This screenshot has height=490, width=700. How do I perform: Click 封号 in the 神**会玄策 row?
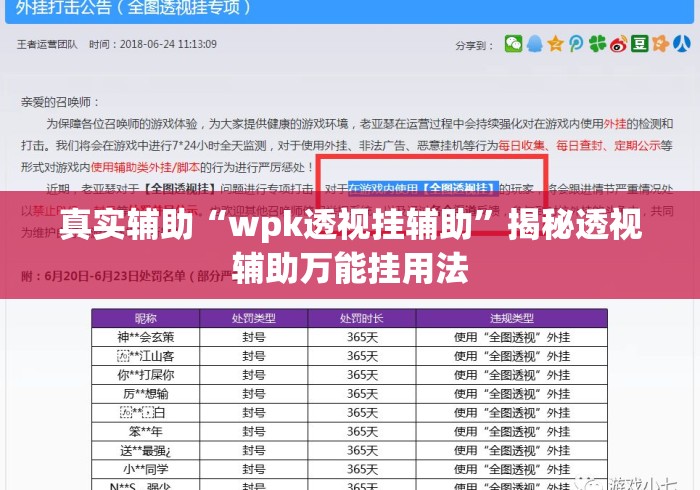coord(254,337)
